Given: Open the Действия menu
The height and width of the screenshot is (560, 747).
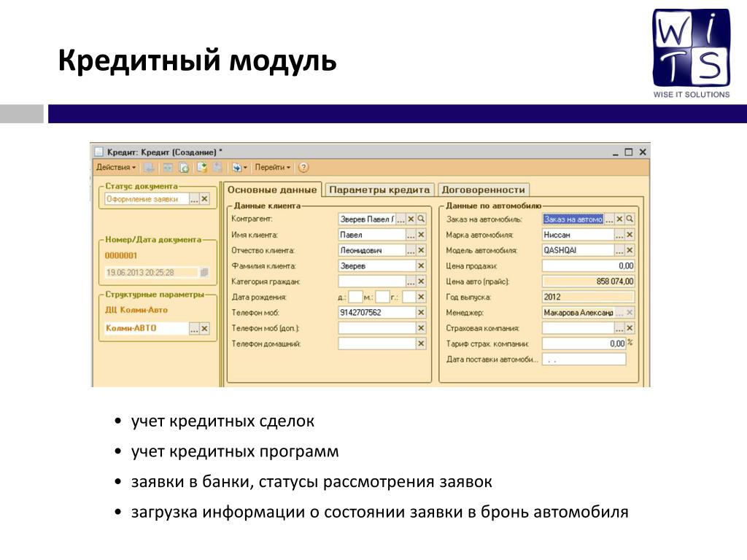Looking at the screenshot, I should point(116,168).
